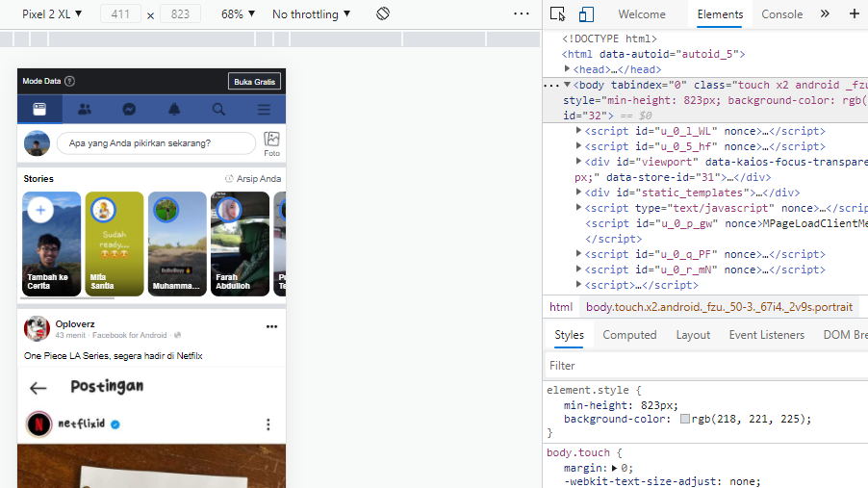
Task: Select the Elements tab
Action: pyautogui.click(x=720, y=14)
